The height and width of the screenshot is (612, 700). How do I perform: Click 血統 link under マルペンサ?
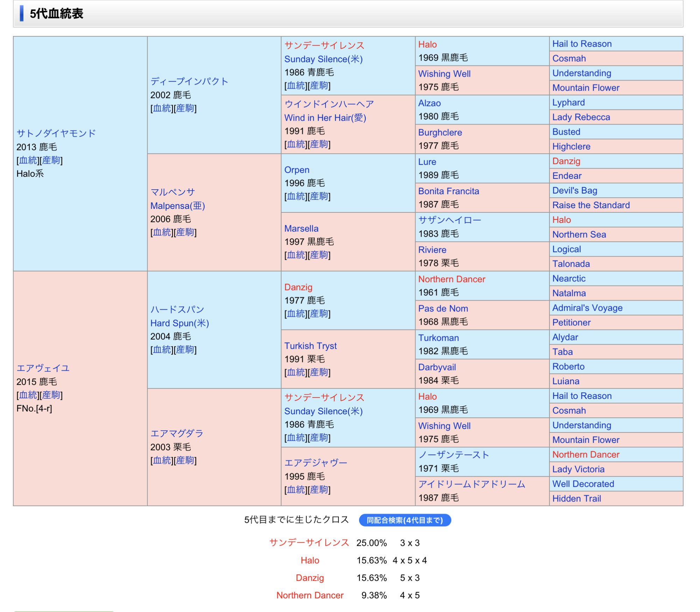coord(162,232)
